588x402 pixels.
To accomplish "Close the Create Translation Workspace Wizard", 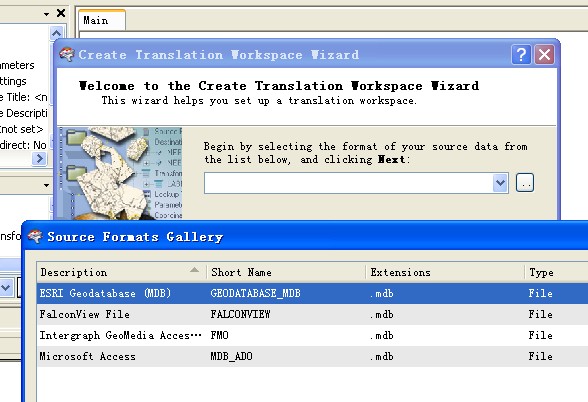I will click(544, 55).
